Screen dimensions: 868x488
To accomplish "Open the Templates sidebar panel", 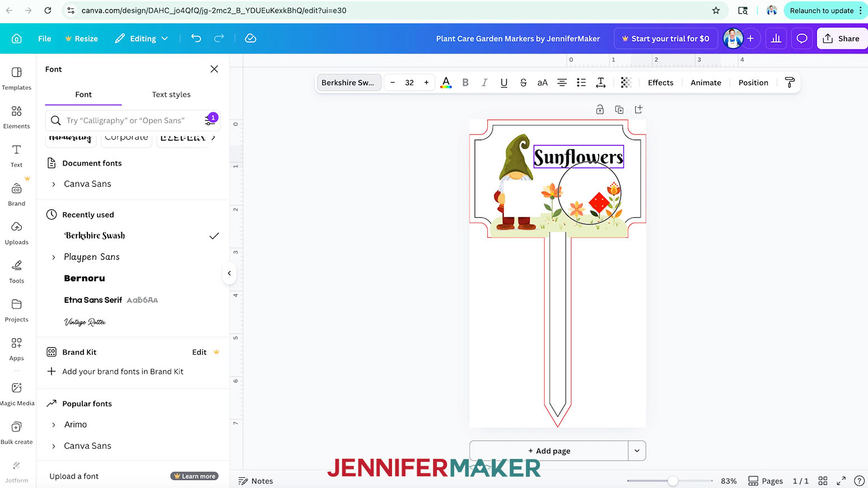I will [17, 78].
